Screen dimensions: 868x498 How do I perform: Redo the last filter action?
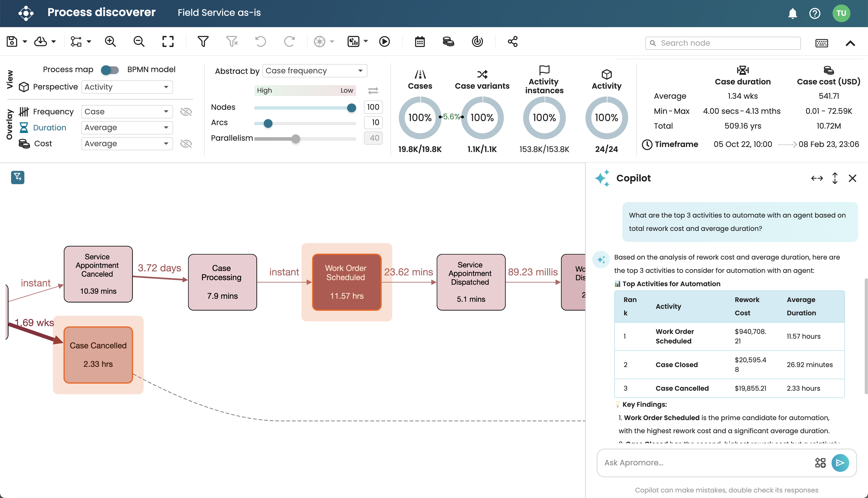[x=289, y=42]
